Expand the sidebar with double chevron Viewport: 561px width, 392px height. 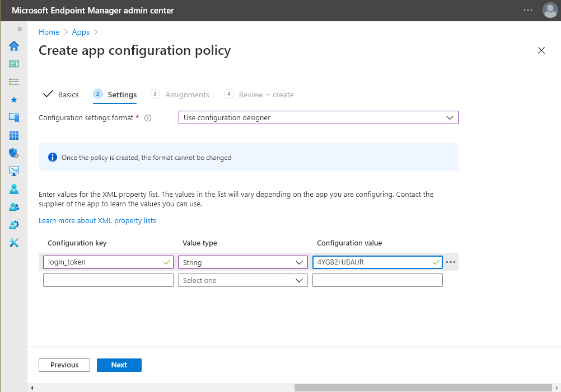pos(20,29)
